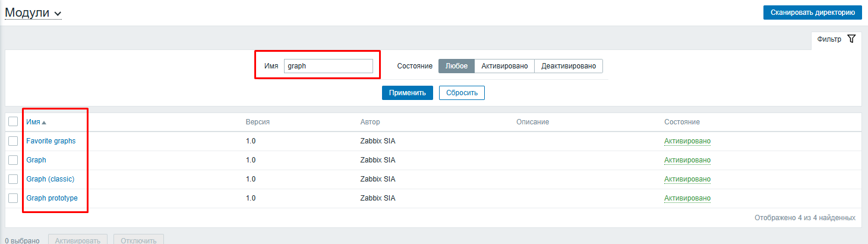Open the Graph prototype module link

pos(52,198)
